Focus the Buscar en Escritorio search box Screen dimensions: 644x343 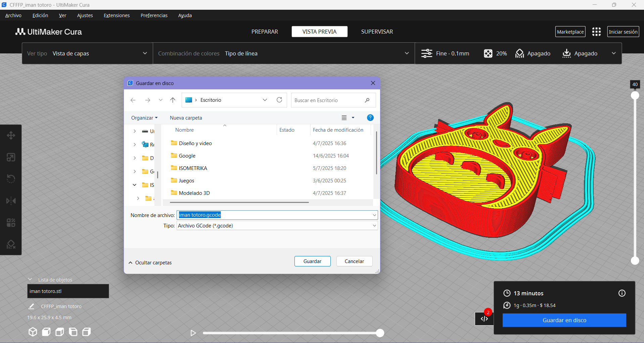click(x=333, y=100)
